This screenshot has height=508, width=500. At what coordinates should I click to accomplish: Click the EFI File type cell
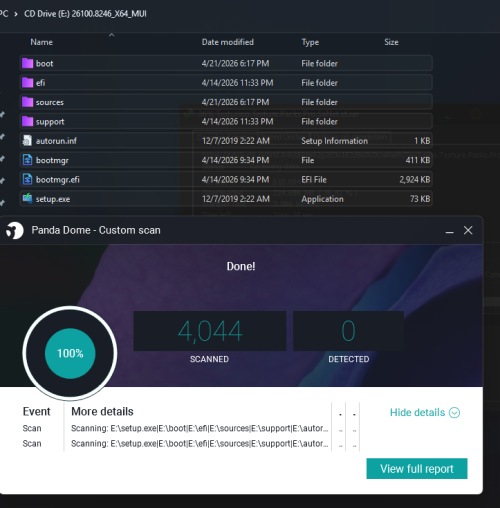click(314, 180)
